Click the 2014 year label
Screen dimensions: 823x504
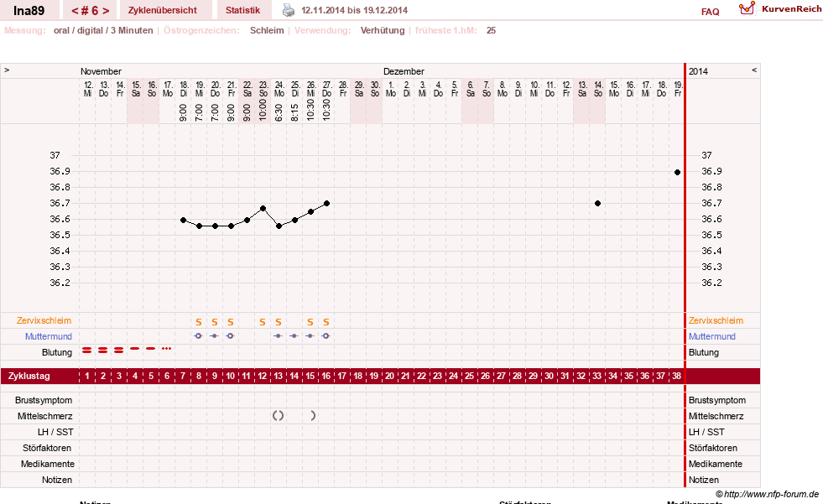point(698,71)
